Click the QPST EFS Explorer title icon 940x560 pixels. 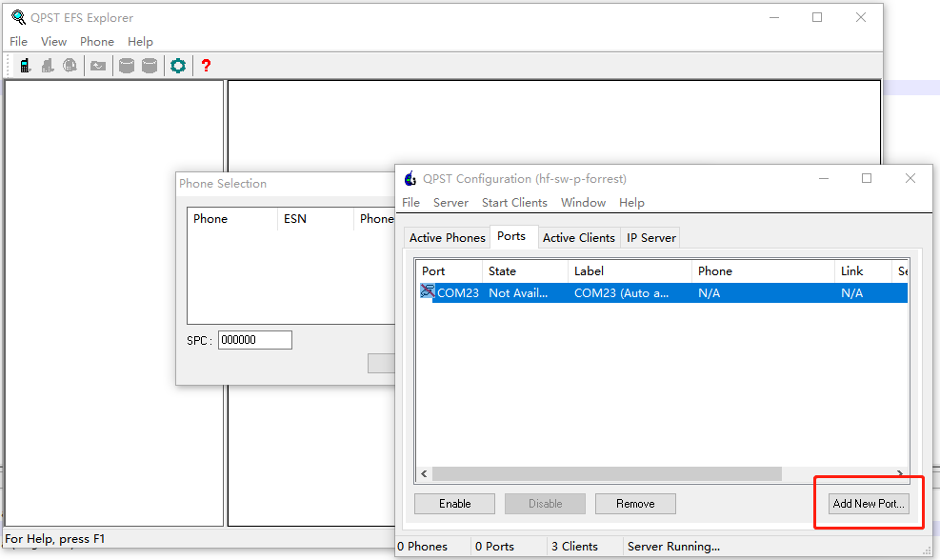tap(19, 17)
